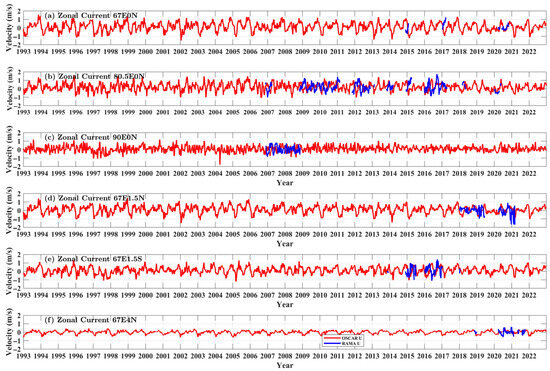Click the "2022" tick label on panel (a)

click(x=529, y=52)
